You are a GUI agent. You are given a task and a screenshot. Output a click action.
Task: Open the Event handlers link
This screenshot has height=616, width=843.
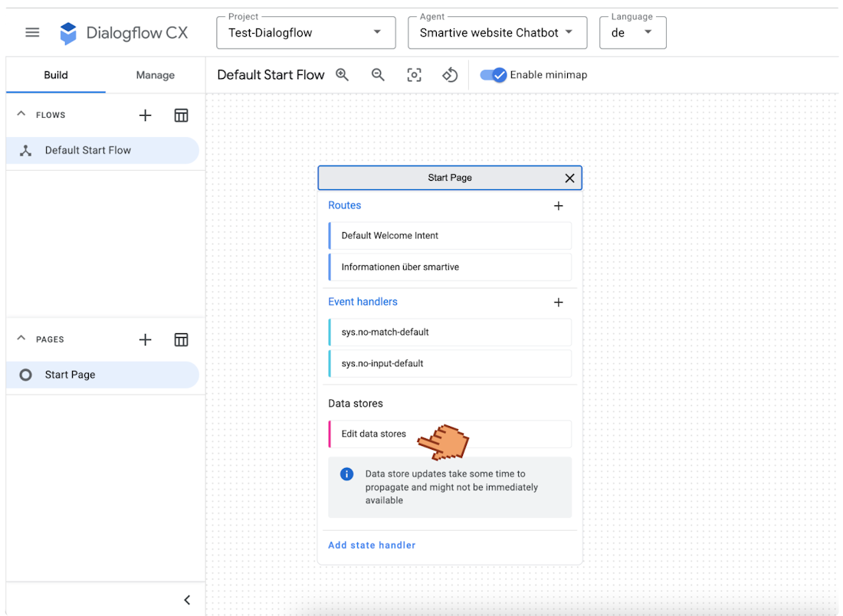point(363,302)
